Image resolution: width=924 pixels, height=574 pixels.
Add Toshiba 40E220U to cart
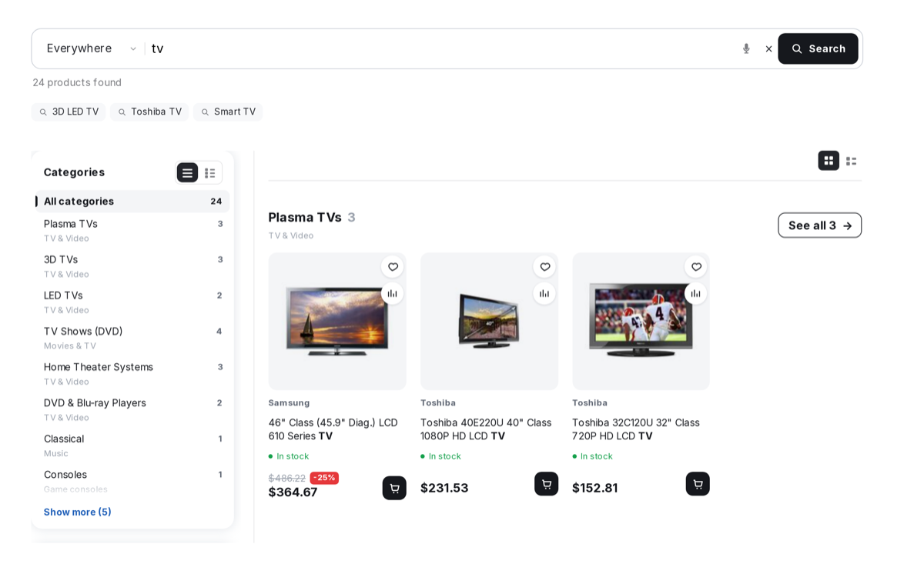coord(546,484)
